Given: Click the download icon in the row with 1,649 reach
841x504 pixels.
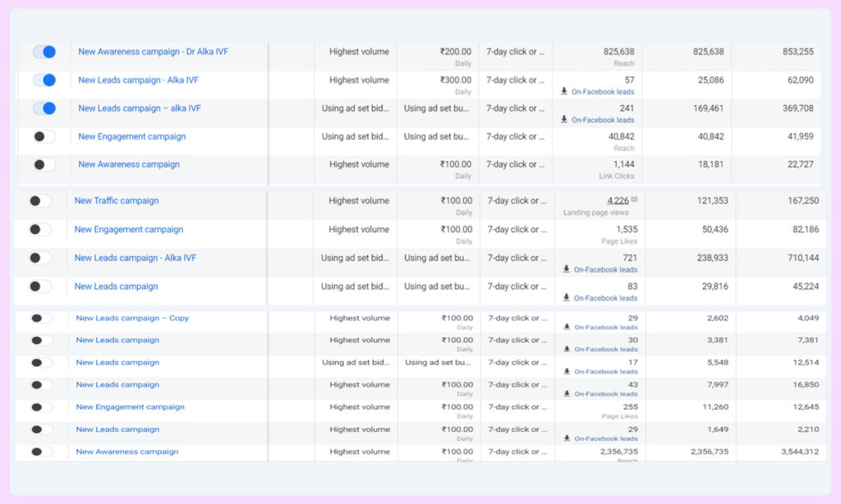Looking at the screenshot, I should point(567,438).
